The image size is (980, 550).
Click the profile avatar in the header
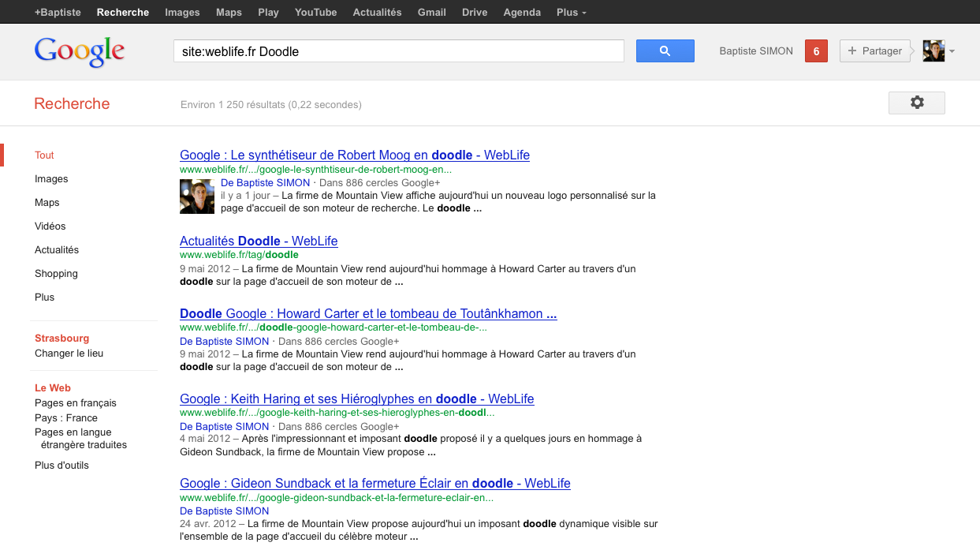click(933, 51)
